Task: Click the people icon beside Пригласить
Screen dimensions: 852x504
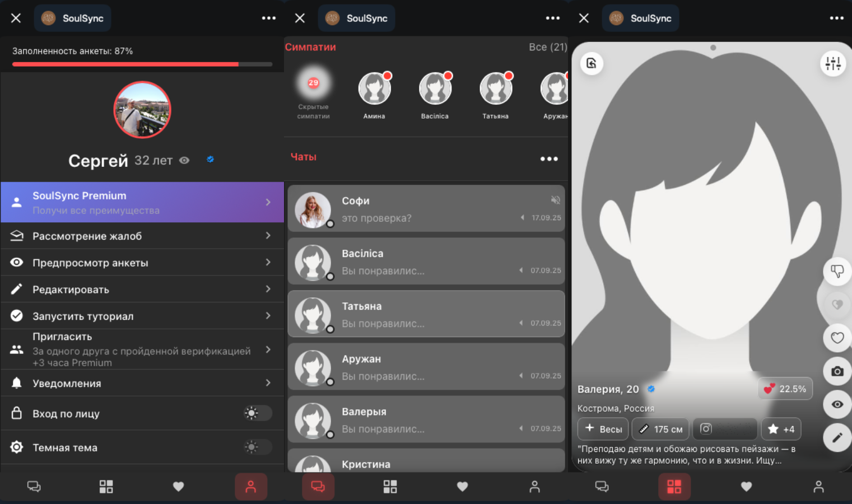Action: pos(17,349)
